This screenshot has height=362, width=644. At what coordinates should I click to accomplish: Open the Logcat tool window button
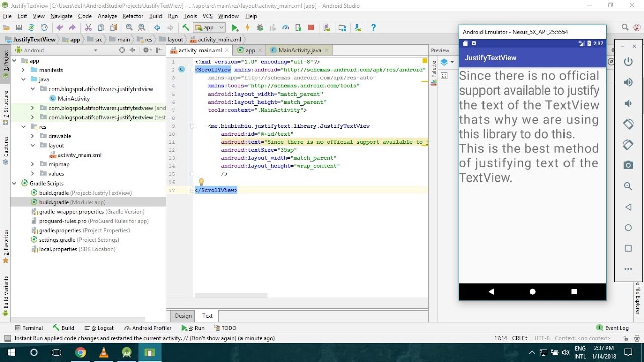pos(99,328)
